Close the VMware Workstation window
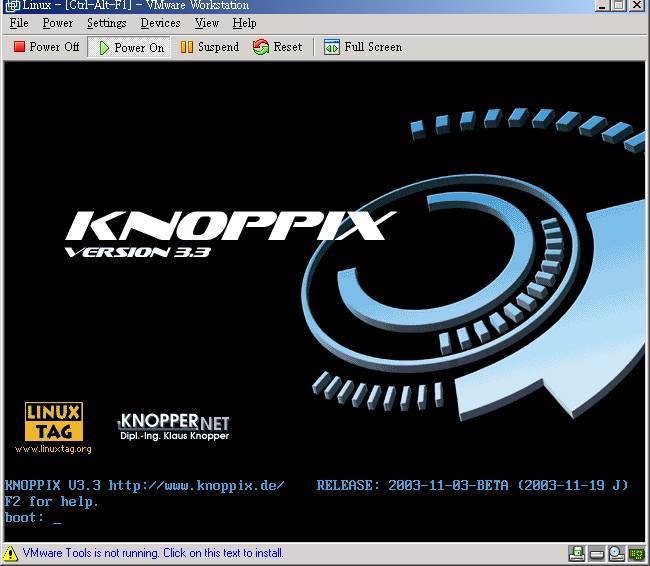 tap(637, 5)
